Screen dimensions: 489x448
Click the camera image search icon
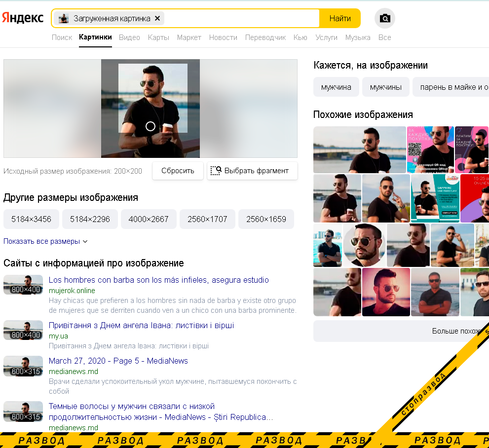(x=385, y=19)
